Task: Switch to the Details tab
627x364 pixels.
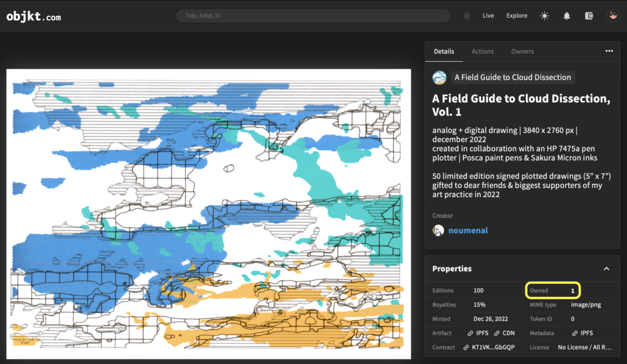Action: click(x=444, y=51)
